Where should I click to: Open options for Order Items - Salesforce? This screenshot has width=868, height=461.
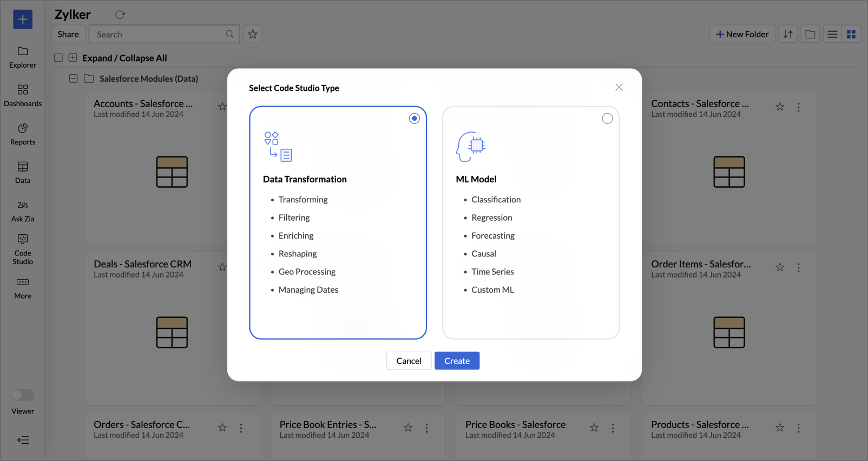pos(798,268)
